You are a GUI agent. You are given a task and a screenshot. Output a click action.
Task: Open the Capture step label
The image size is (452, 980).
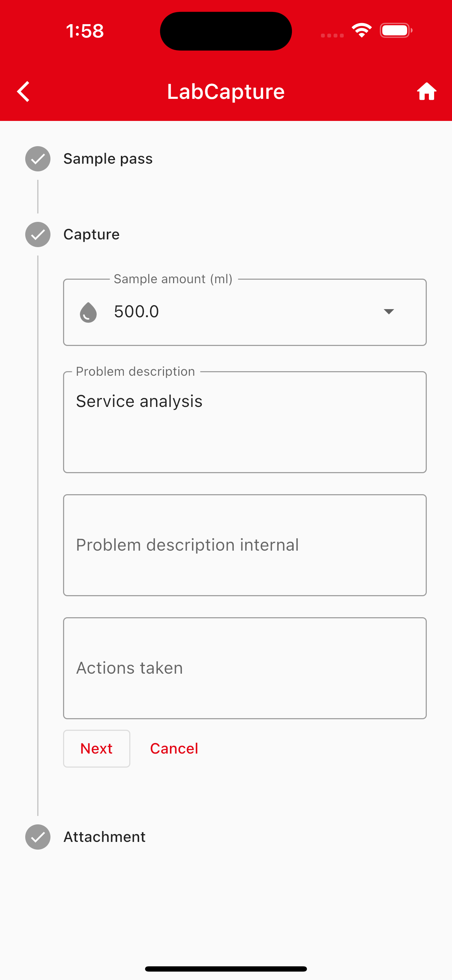[x=91, y=234]
